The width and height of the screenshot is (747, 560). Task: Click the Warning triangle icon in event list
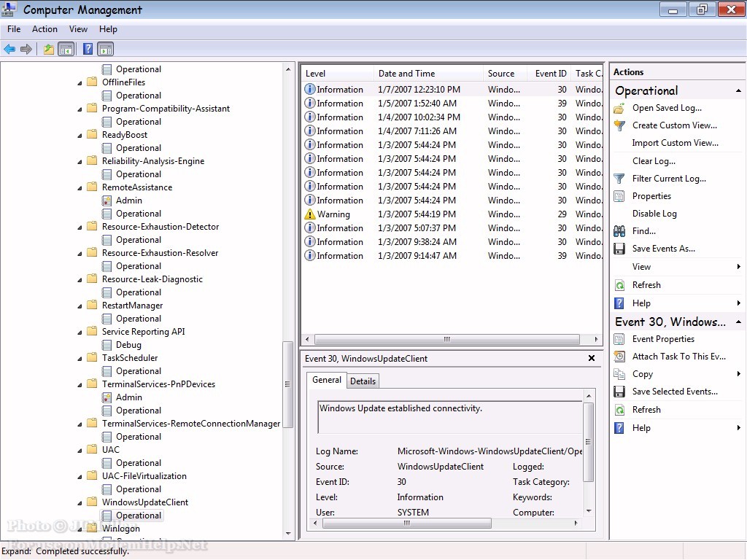pos(309,214)
